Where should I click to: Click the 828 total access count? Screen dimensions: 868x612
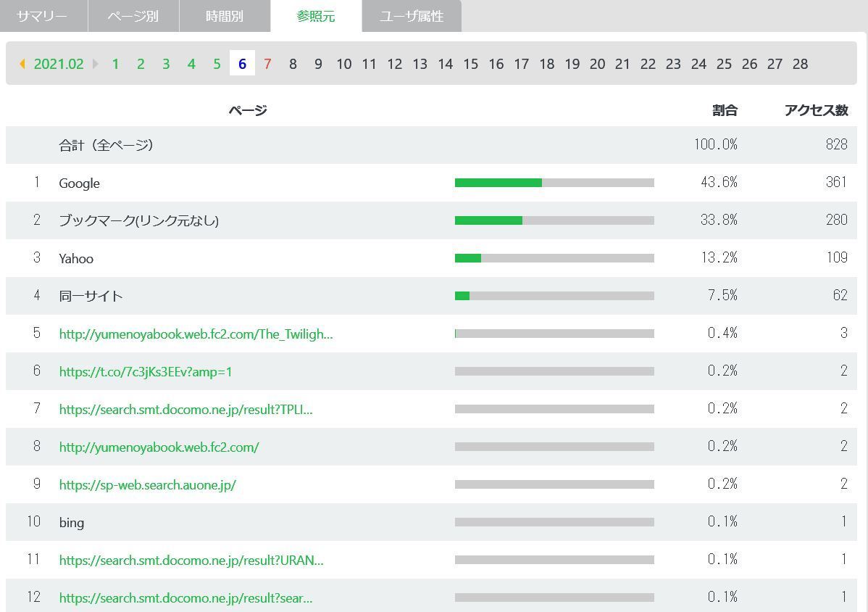[836, 144]
